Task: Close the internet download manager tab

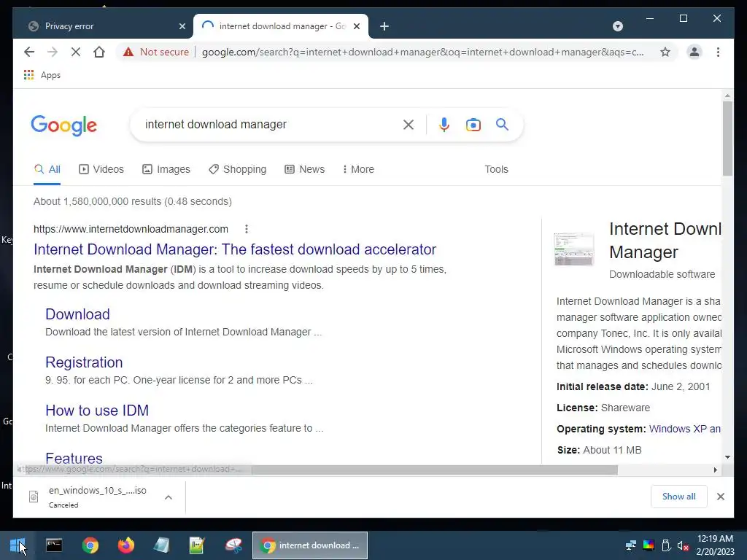Action: [x=356, y=26]
